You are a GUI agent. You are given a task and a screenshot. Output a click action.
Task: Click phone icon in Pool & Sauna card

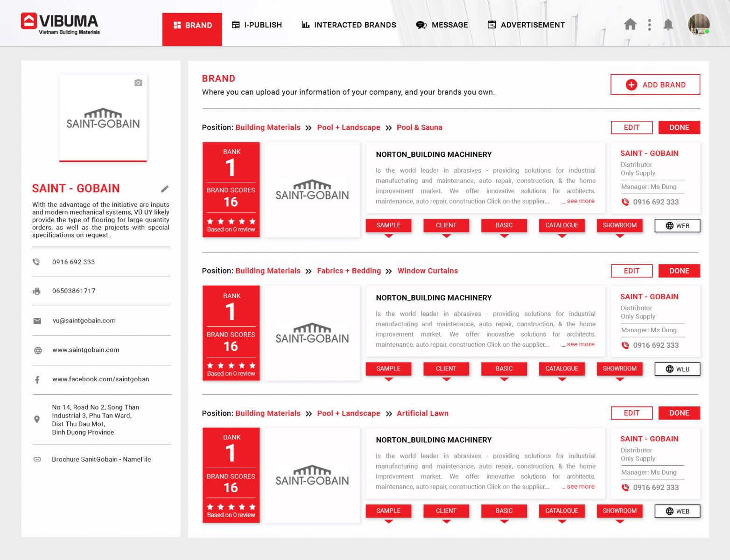tap(625, 202)
